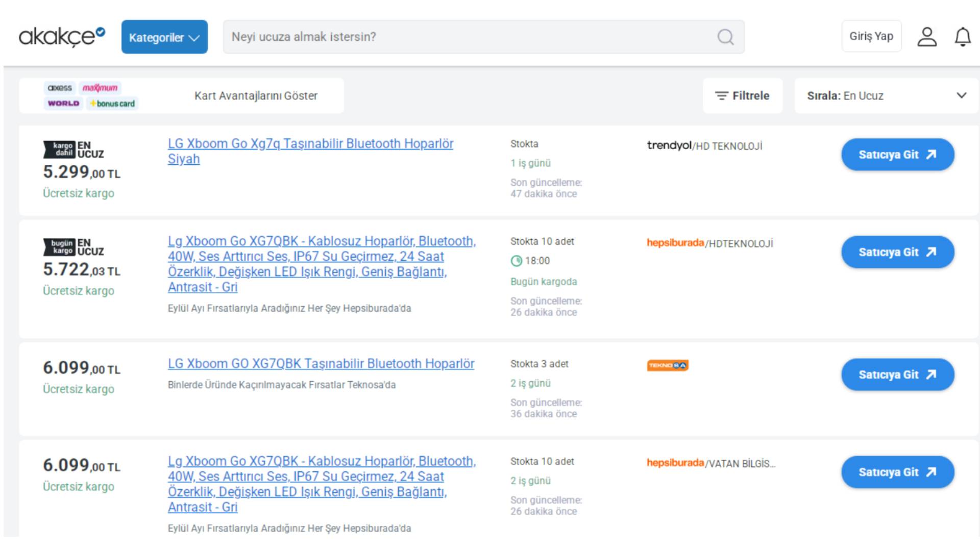Open the Lg Xboom Go XG7QBK link from VATAN BİLGİS
The width and height of the screenshot is (980, 551).
coord(322,484)
